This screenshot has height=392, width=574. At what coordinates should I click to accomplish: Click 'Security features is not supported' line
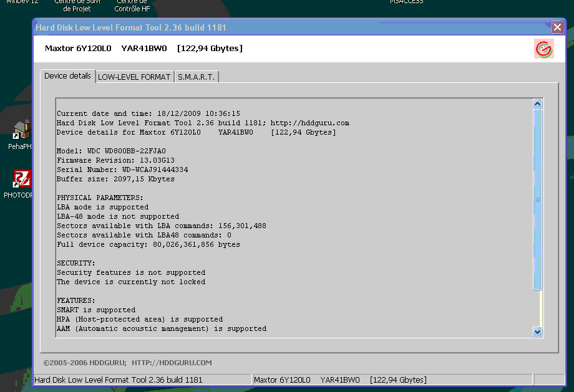[131, 272]
